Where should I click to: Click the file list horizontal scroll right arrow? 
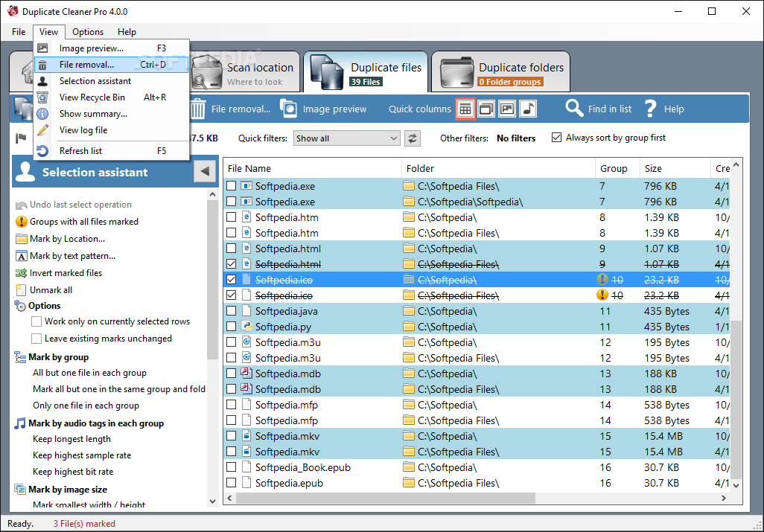pos(724,498)
